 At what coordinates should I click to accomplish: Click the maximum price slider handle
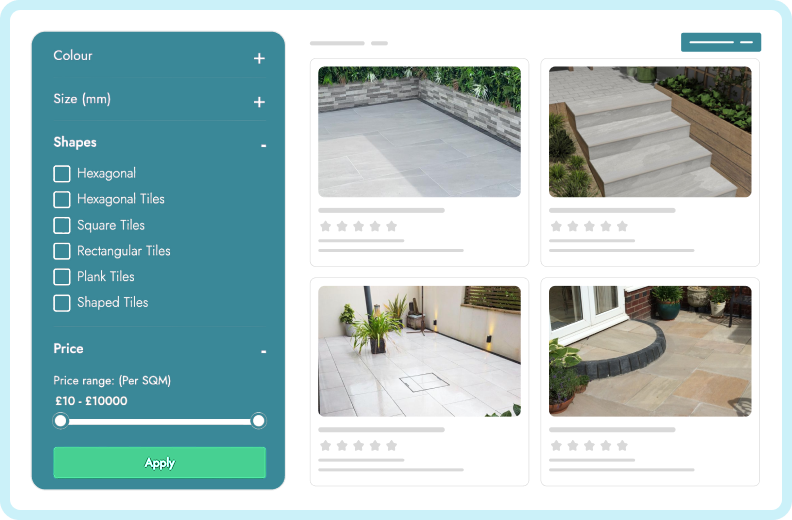tap(258, 420)
